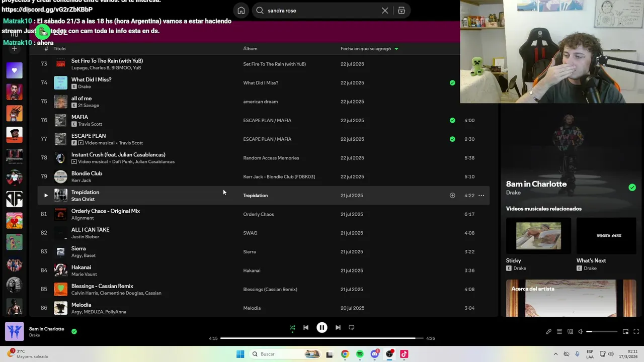The height and width of the screenshot is (362, 644).
Task: Open the miniplayer
Action: (x=625, y=332)
